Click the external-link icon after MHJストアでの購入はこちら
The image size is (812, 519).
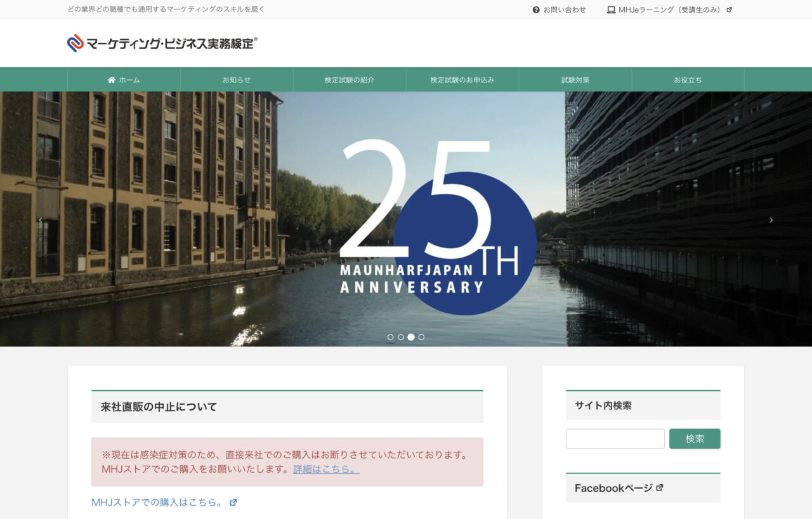[x=233, y=501]
